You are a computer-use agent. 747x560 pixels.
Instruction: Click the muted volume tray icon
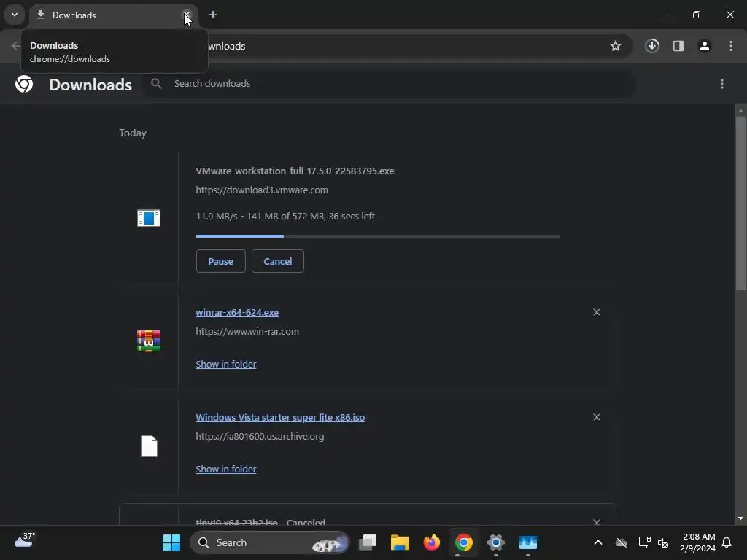pyautogui.click(x=662, y=542)
